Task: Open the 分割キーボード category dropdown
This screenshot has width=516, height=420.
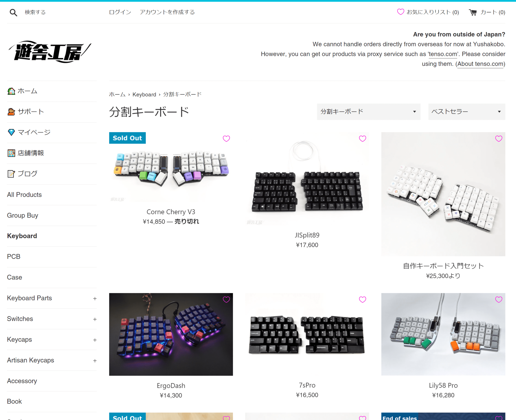Action: (368, 112)
